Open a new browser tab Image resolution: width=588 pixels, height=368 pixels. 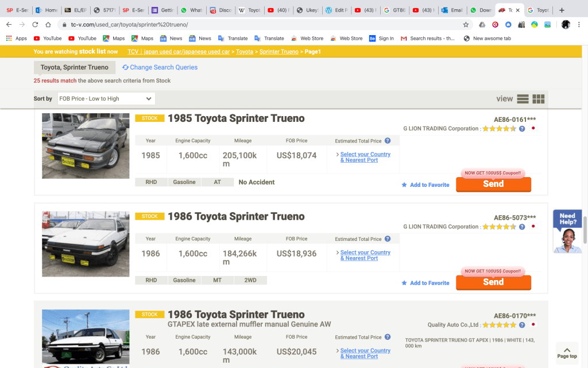coord(561,10)
